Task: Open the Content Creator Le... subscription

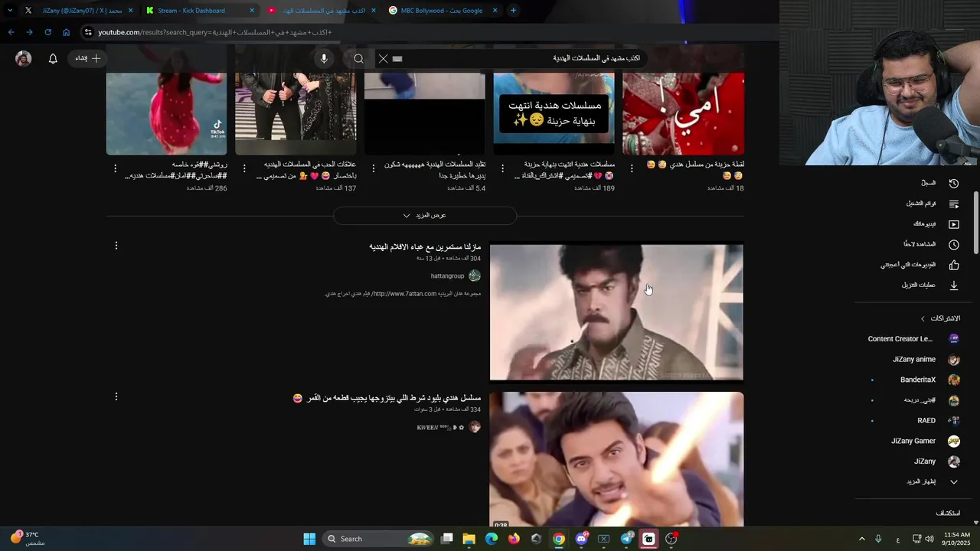Action: pos(913,339)
